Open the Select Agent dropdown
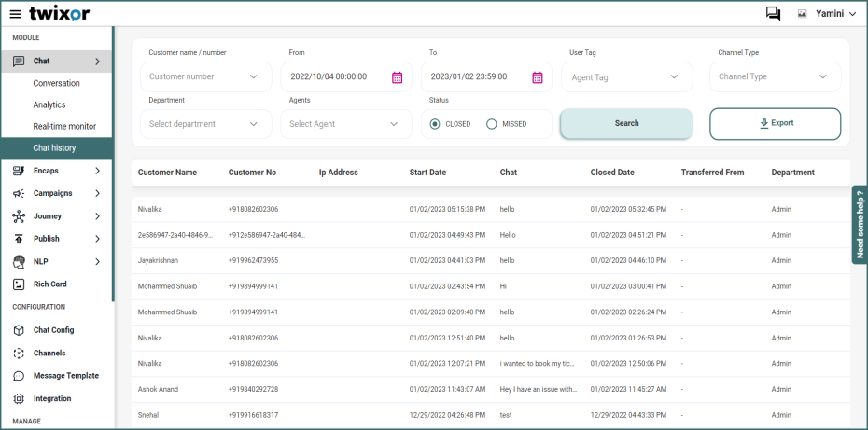 (346, 124)
